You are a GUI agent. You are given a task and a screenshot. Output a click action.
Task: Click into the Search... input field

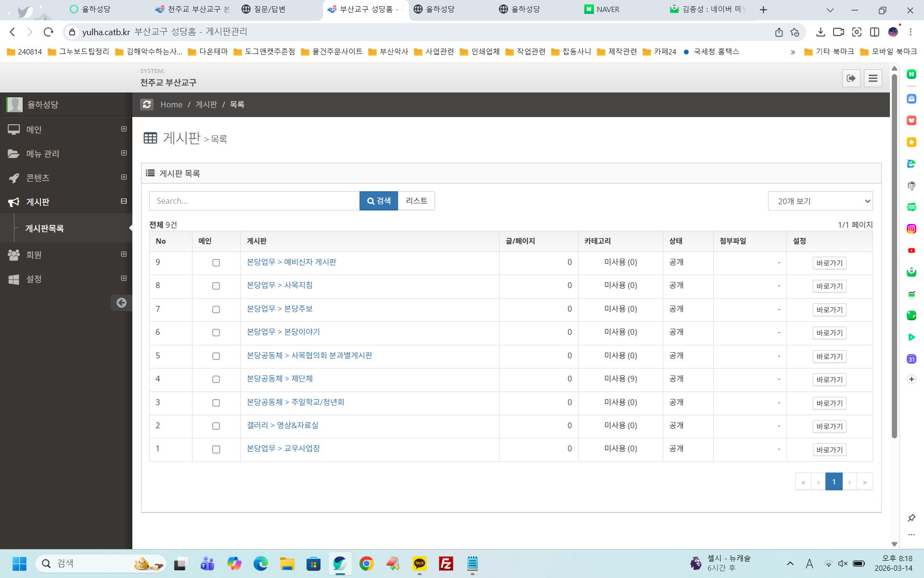tap(254, 201)
